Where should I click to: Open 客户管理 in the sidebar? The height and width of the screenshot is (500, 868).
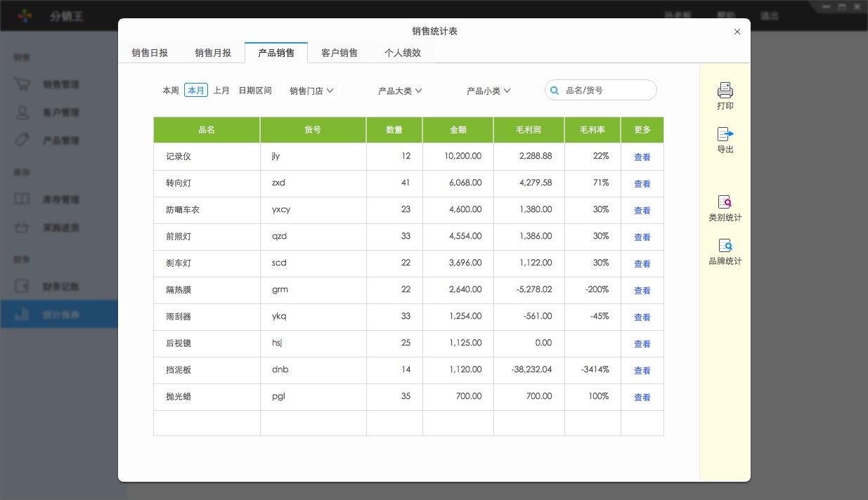pyautogui.click(x=60, y=112)
